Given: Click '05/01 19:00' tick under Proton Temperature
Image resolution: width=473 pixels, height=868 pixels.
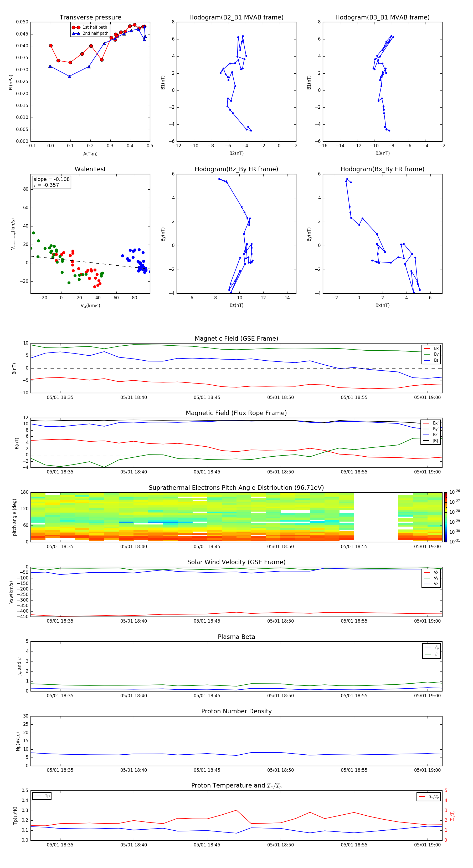Looking at the screenshot, I should point(428,845).
